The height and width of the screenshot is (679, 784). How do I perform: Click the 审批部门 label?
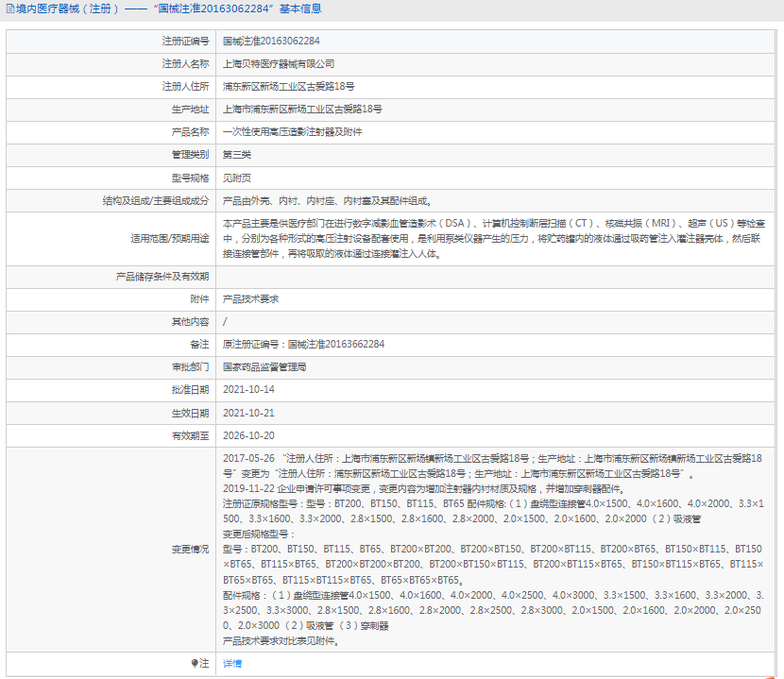190,367
